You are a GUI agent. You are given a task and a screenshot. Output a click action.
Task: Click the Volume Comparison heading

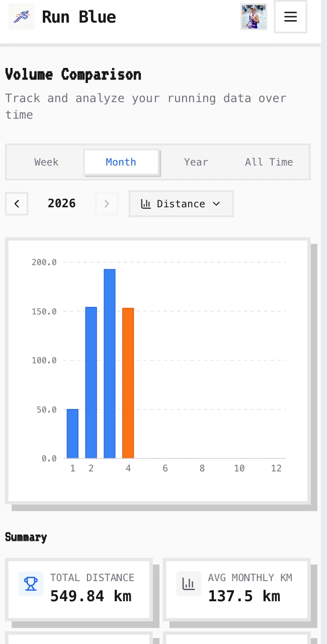click(x=73, y=74)
